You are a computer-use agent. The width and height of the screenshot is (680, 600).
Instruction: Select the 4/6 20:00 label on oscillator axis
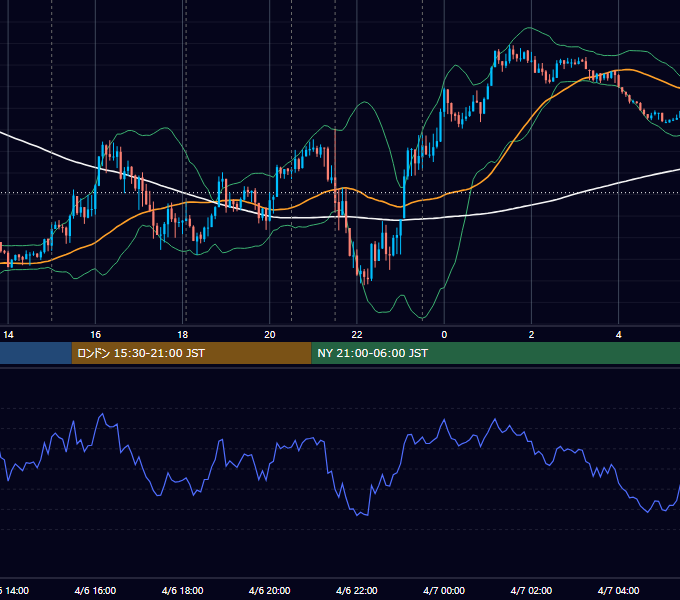click(x=270, y=590)
